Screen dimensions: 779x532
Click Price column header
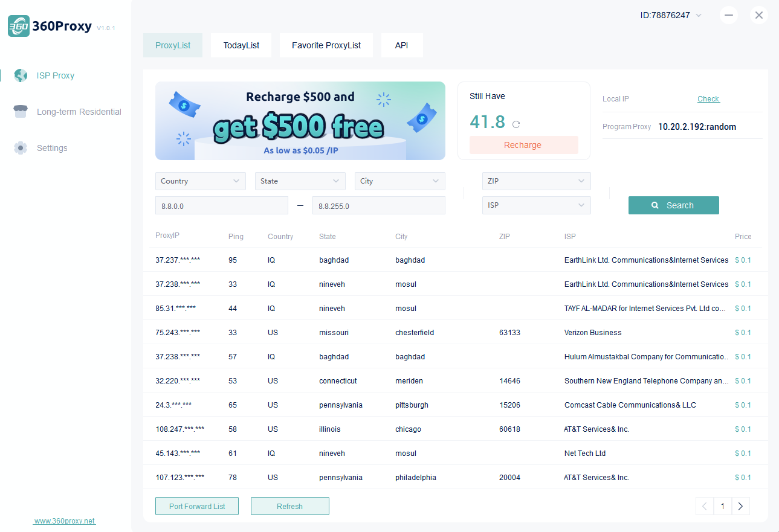(x=743, y=237)
